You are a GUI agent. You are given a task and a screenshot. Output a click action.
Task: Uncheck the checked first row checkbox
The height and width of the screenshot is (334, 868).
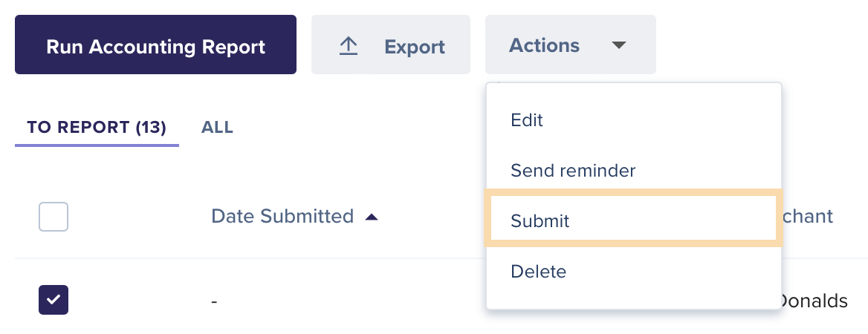54,300
